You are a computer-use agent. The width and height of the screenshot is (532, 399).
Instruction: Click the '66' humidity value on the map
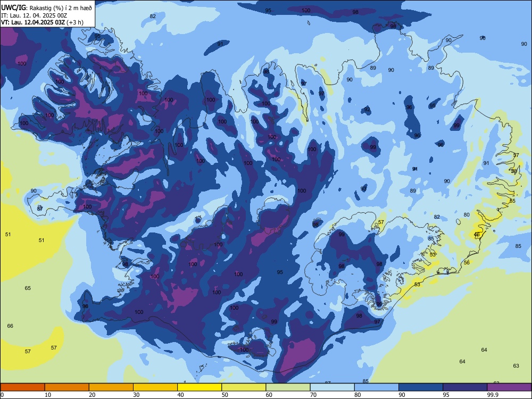point(10,326)
